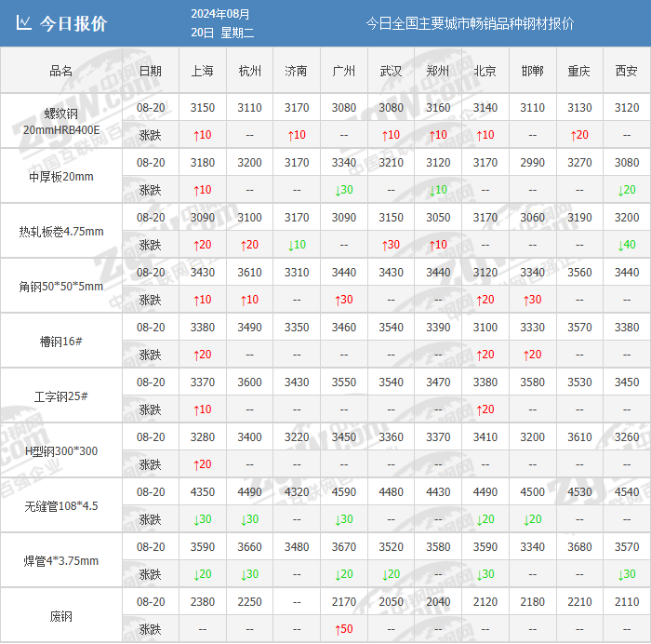
Task: Click the 角钢50*50*5mm product name
Action: [61, 287]
